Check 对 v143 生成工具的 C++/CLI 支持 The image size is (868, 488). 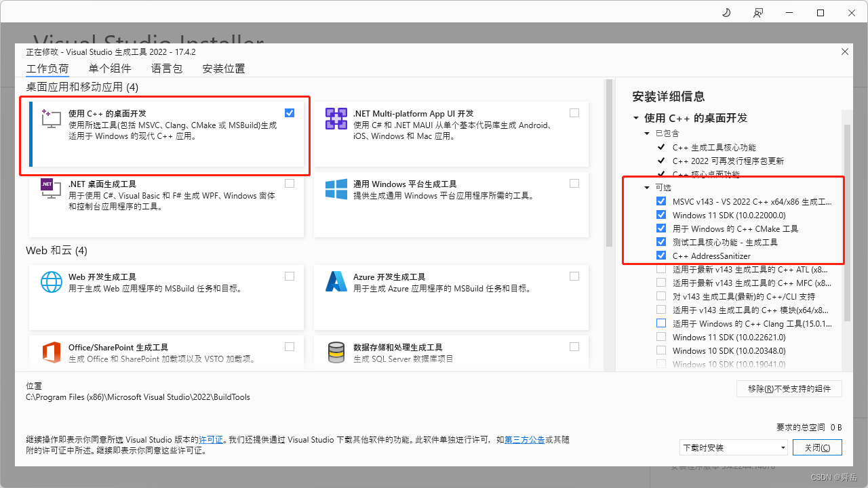[661, 296]
